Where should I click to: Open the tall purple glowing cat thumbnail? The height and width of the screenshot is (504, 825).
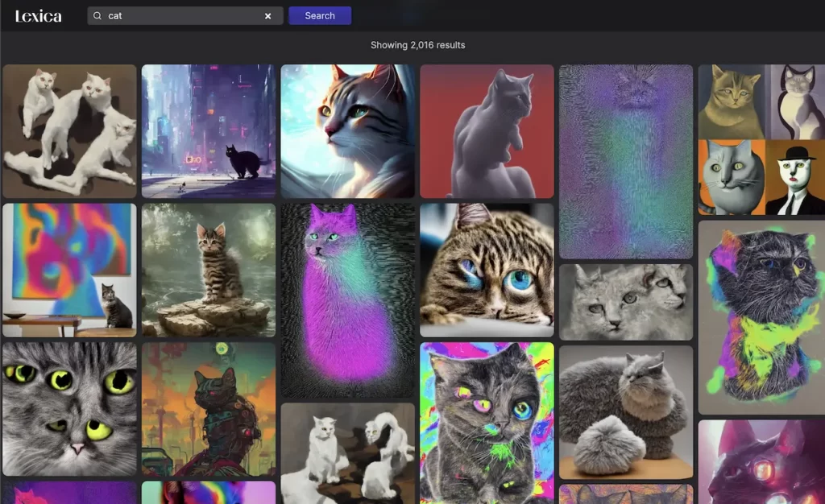[x=348, y=300]
